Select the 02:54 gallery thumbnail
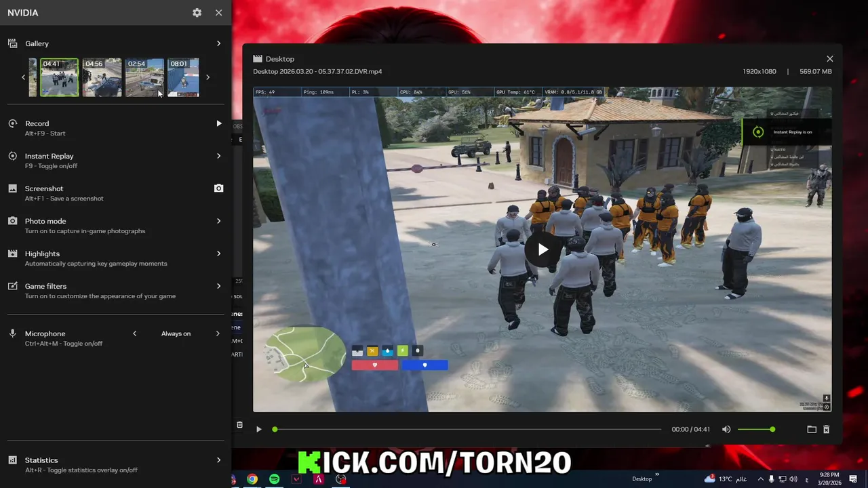 pyautogui.click(x=144, y=77)
